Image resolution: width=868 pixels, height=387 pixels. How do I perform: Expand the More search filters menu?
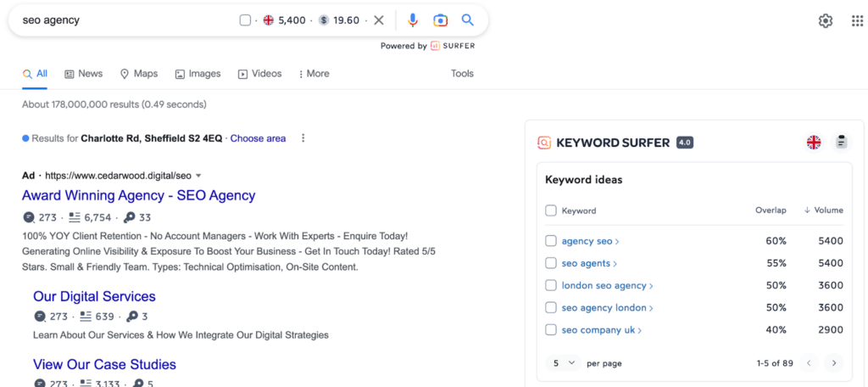click(x=314, y=74)
